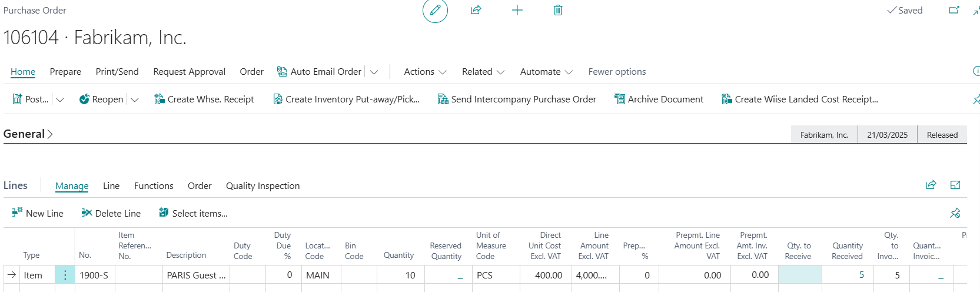Viewport: 980px width, 292px height.
Task: Click the PCS unit of measure cell
Action: (x=496, y=275)
